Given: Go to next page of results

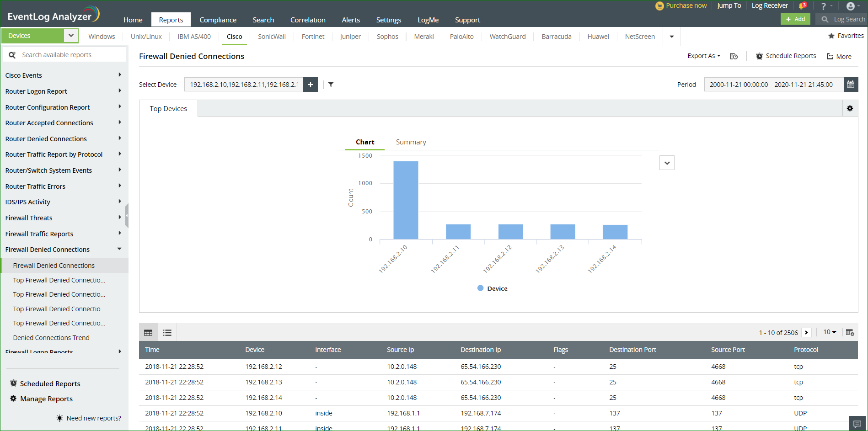Looking at the screenshot, I should pos(807,333).
